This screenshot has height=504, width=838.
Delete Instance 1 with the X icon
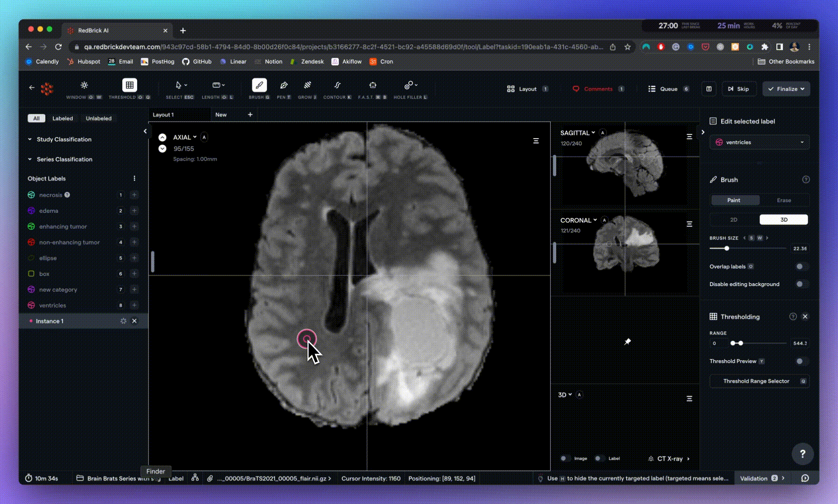pos(134,321)
